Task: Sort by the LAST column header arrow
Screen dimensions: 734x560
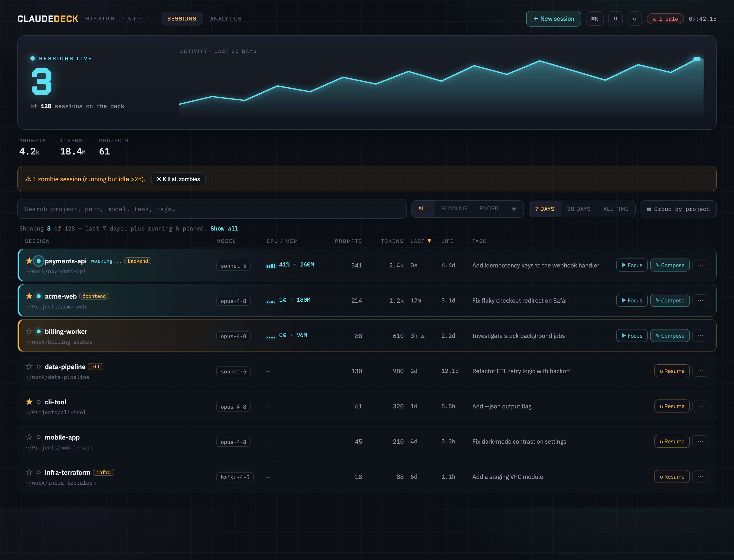Action: 429,241
